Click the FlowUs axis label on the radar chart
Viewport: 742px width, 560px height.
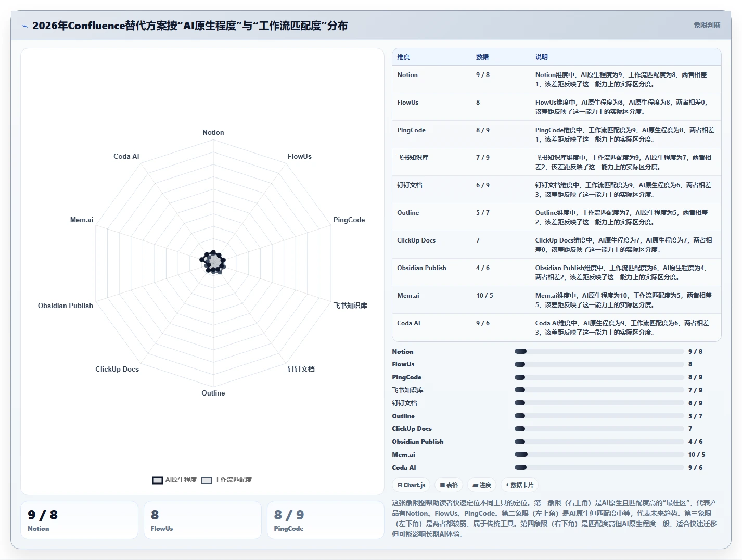click(300, 157)
